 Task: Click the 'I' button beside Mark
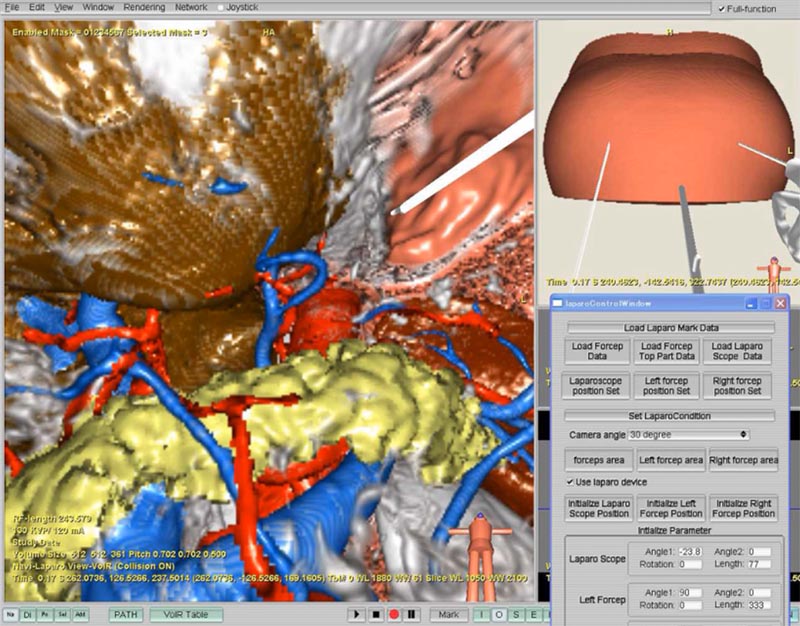(481, 615)
